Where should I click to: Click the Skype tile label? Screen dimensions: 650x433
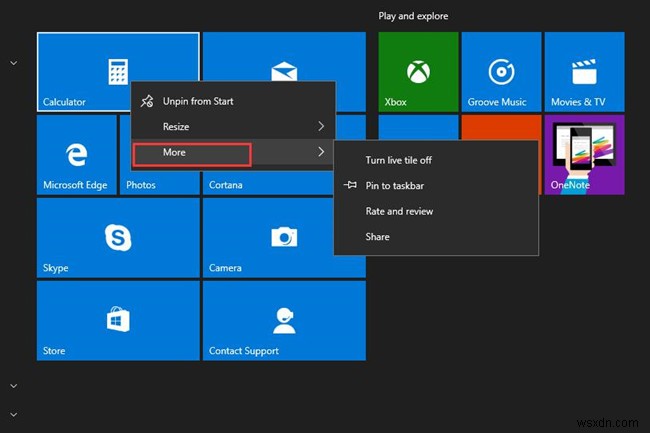click(56, 268)
